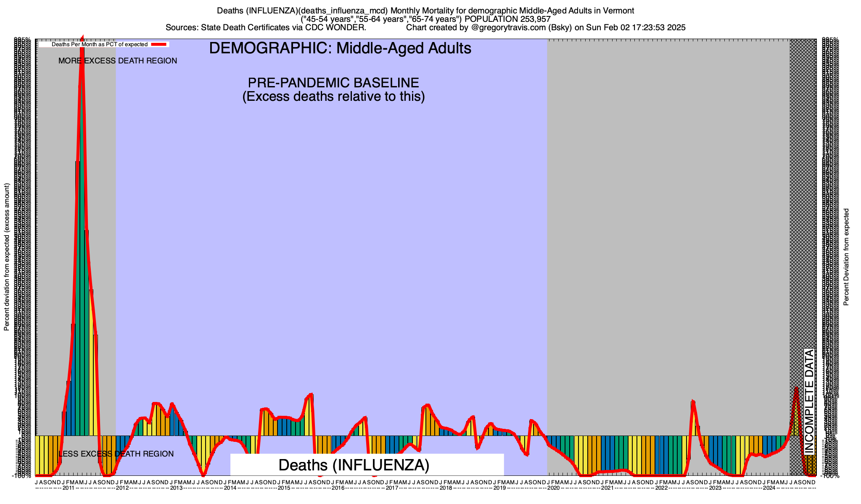Click the 'PRE-PANDEMIC BASELINE' label
The width and height of the screenshot is (861, 504).
[x=333, y=82]
